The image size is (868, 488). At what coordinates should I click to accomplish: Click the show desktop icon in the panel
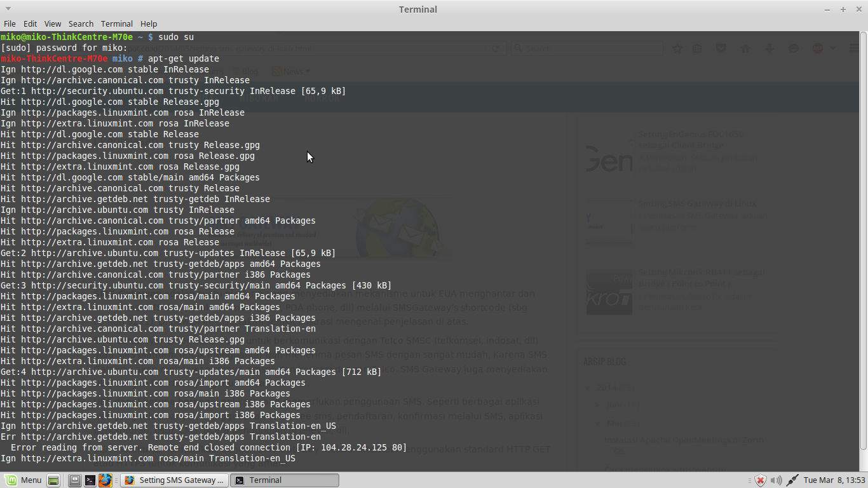54,480
